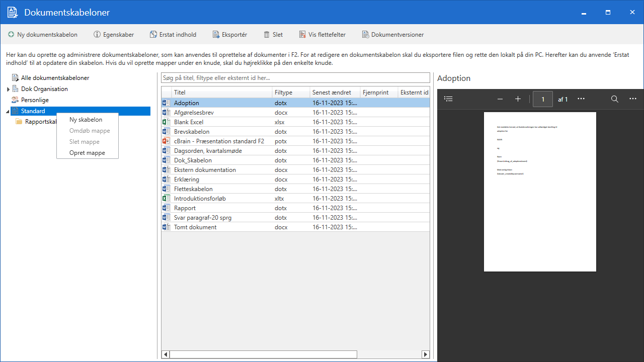The height and width of the screenshot is (362, 644).
Task: Zoom out the PDF preview
Action: 500,99
